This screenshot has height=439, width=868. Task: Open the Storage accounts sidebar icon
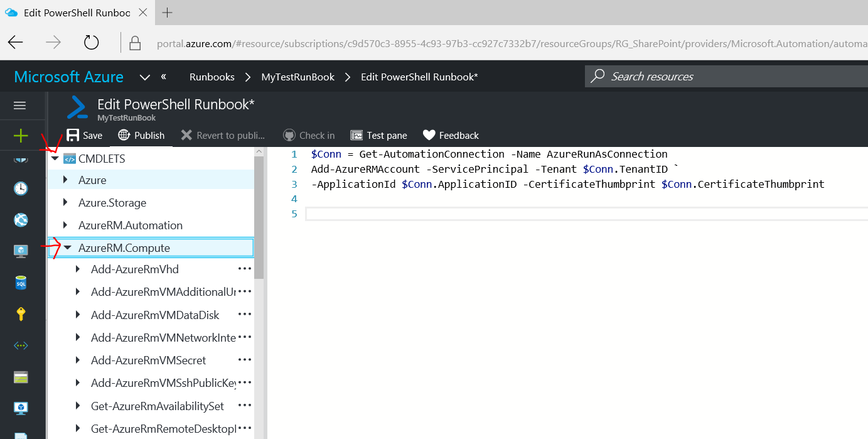pyautogui.click(x=21, y=377)
